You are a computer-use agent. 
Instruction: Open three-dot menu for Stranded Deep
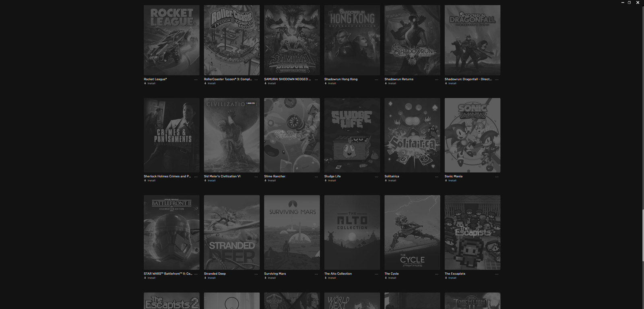pyautogui.click(x=256, y=274)
